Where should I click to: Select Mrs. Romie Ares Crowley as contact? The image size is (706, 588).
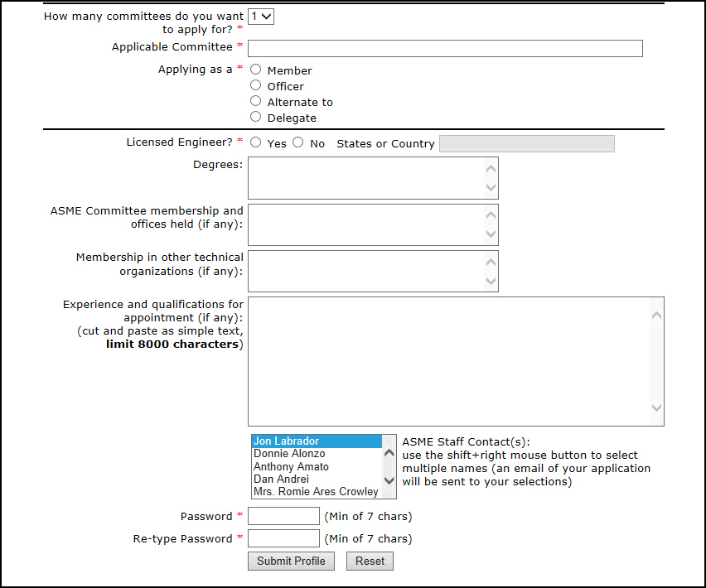tap(315, 492)
